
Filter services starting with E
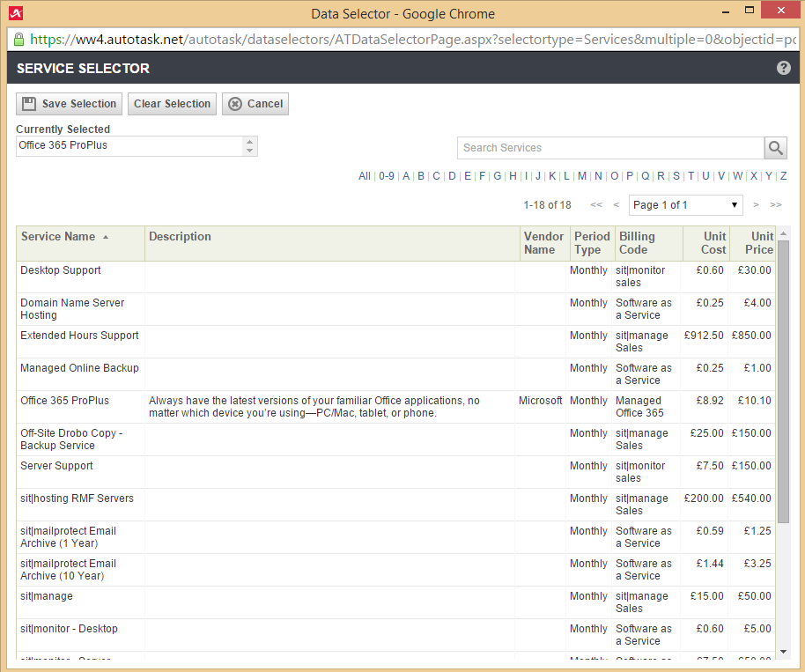pos(468,176)
